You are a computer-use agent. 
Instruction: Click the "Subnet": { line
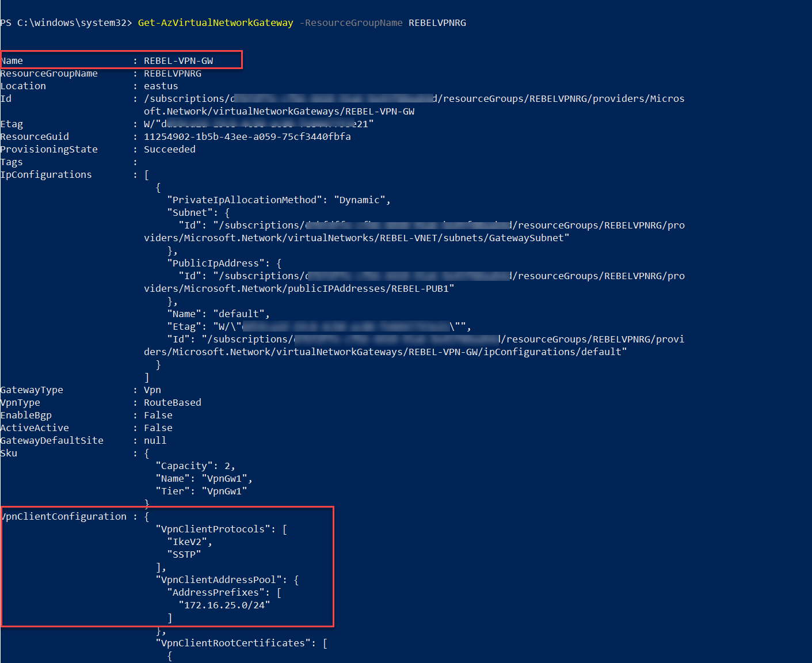[x=199, y=213]
